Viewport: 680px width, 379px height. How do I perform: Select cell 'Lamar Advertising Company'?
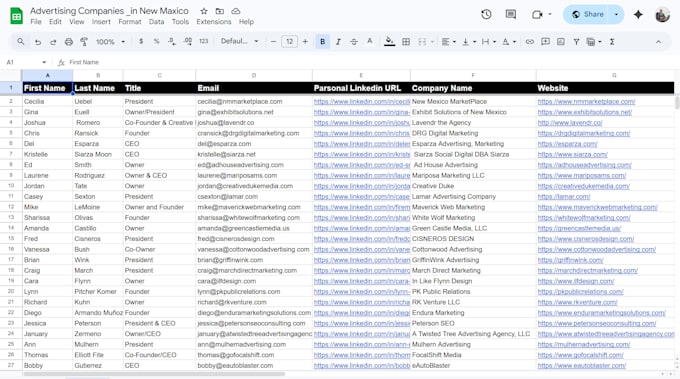click(x=473, y=196)
